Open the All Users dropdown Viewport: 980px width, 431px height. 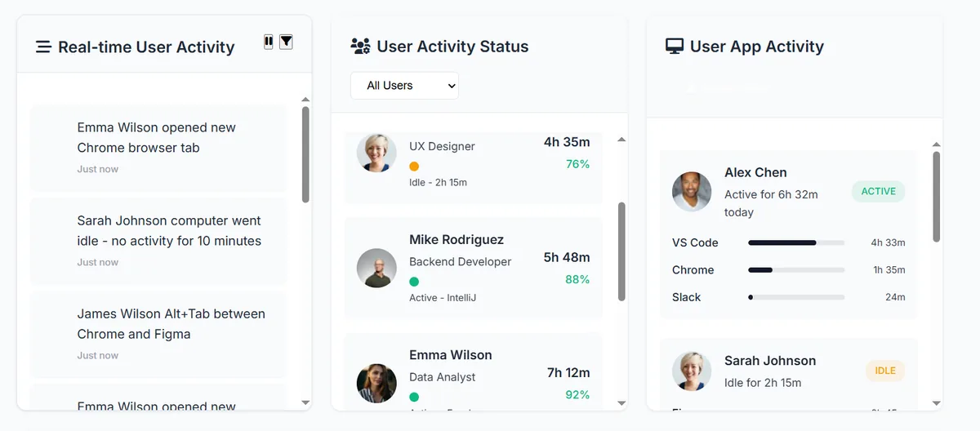(x=404, y=86)
